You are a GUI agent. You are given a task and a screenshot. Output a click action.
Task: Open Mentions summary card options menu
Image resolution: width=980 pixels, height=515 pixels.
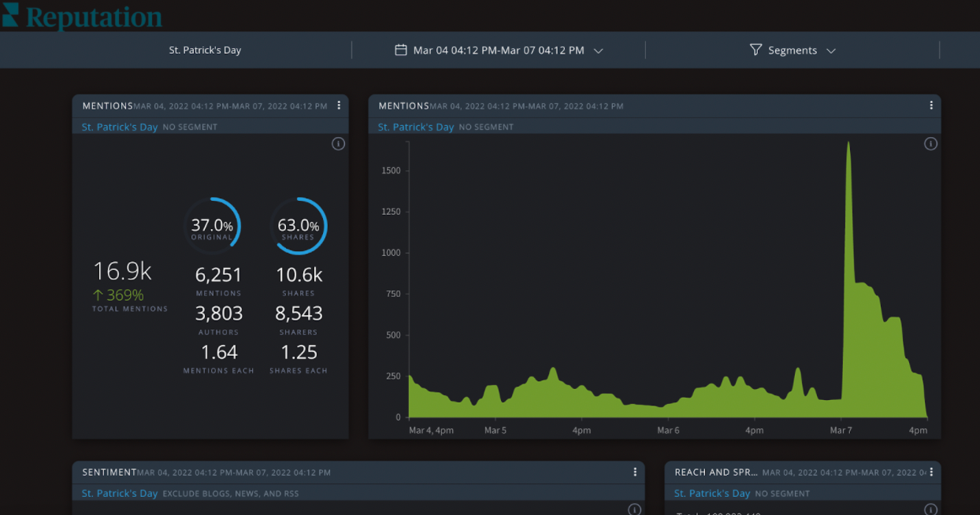pyautogui.click(x=339, y=106)
